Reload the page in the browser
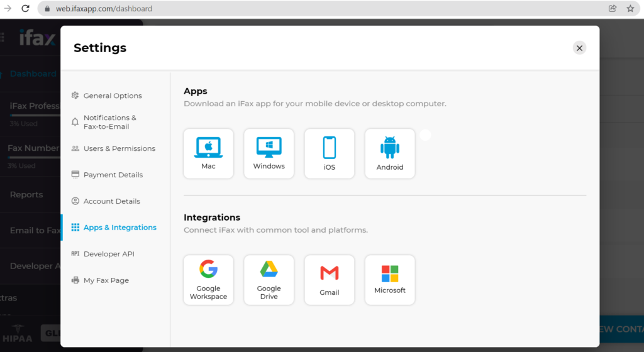 pos(25,8)
